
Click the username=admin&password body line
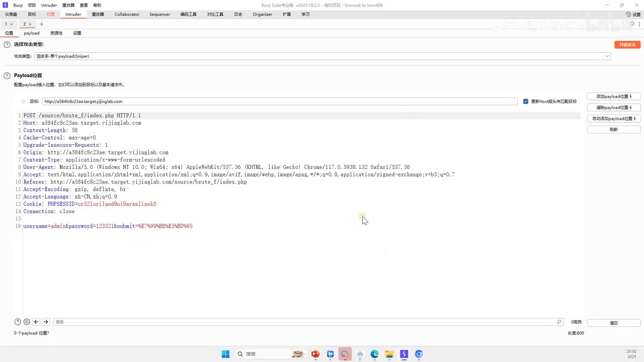(x=108, y=226)
